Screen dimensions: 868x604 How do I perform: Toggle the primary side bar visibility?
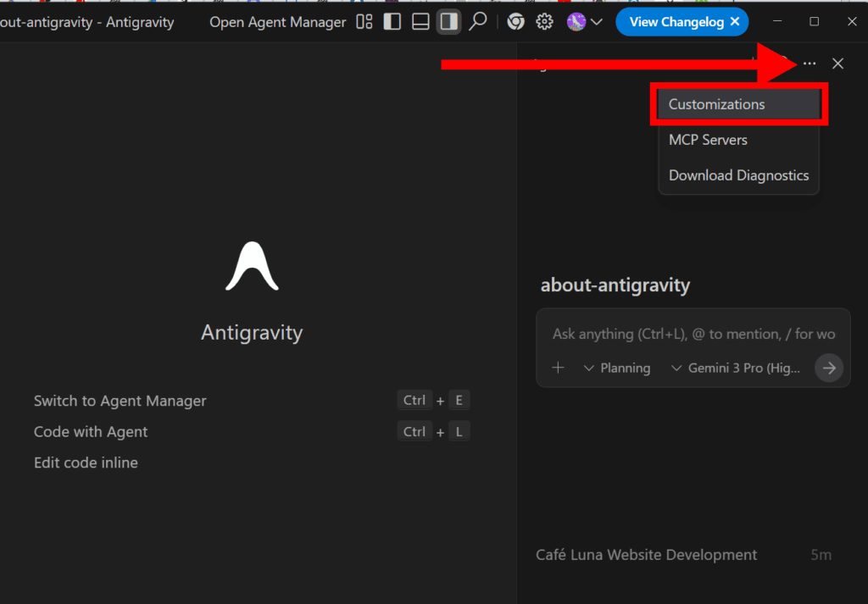click(392, 22)
